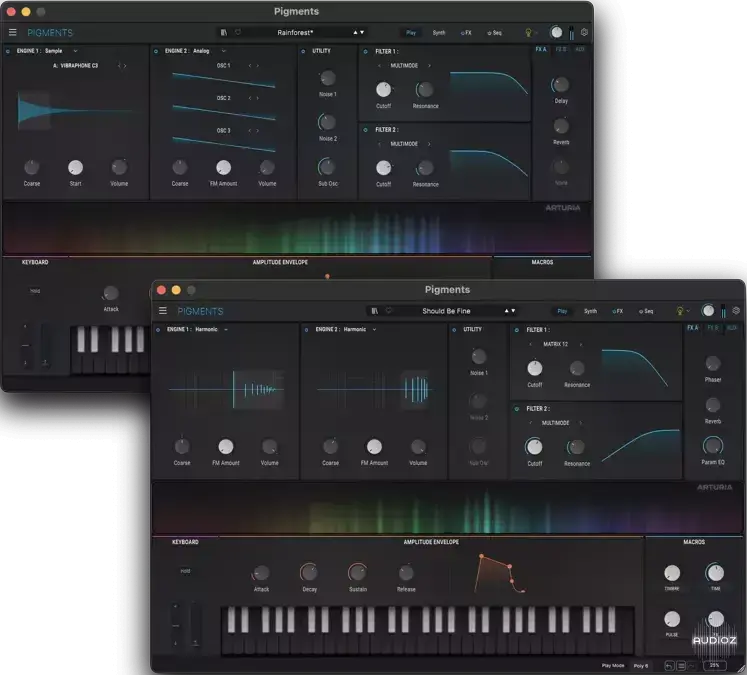Toggle Engine 2 Analog power in Rainforest window
747x675 pixels.
click(x=156, y=50)
